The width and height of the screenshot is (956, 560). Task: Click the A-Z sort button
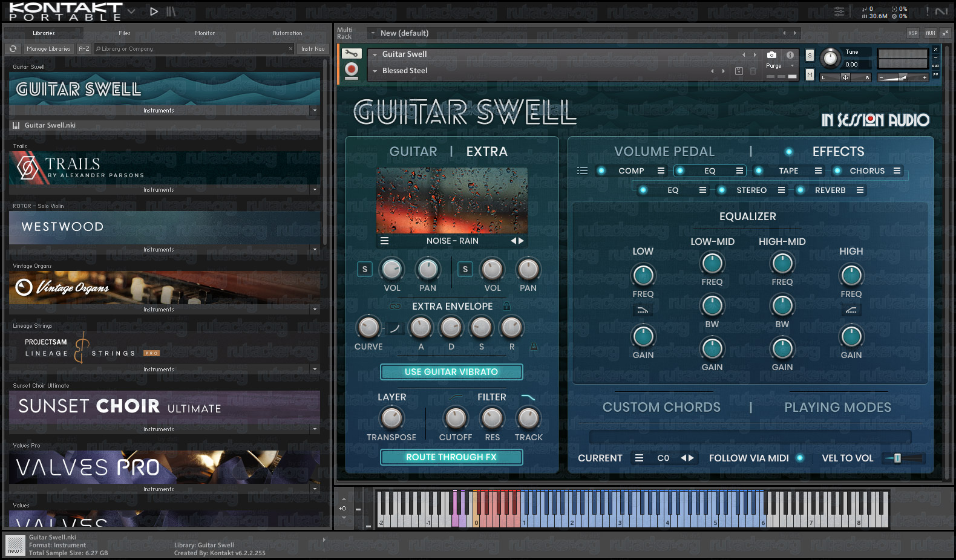(x=84, y=49)
